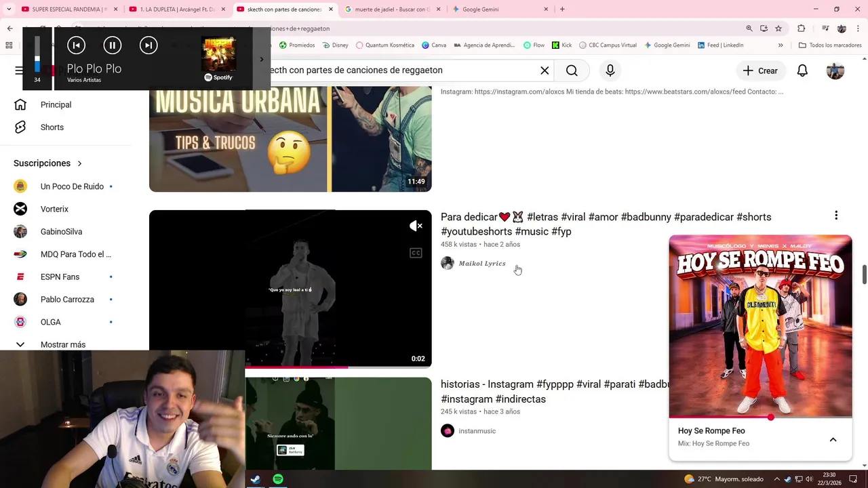Close the Google Gemini tab
This screenshot has height=488, width=868.
[546, 9]
